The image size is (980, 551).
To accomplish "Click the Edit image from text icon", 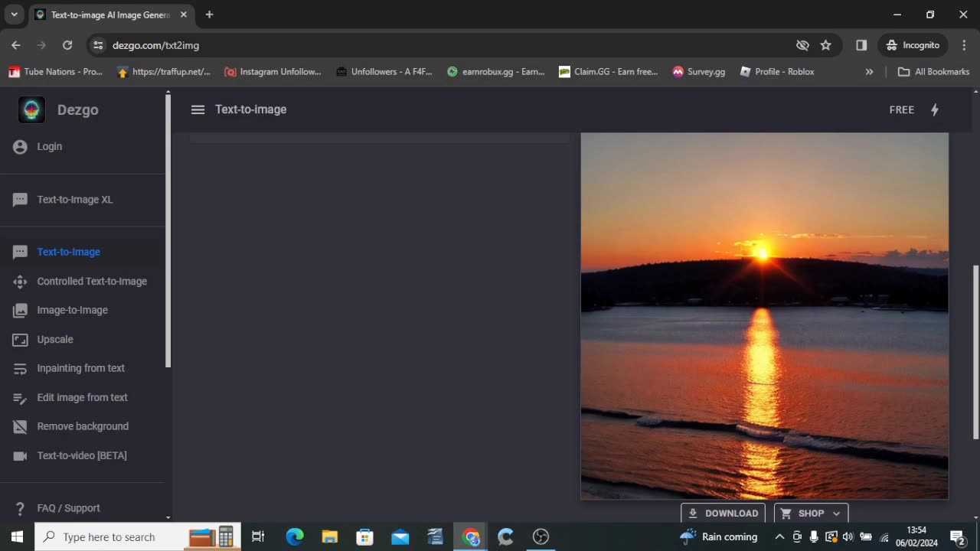I will [x=21, y=398].
